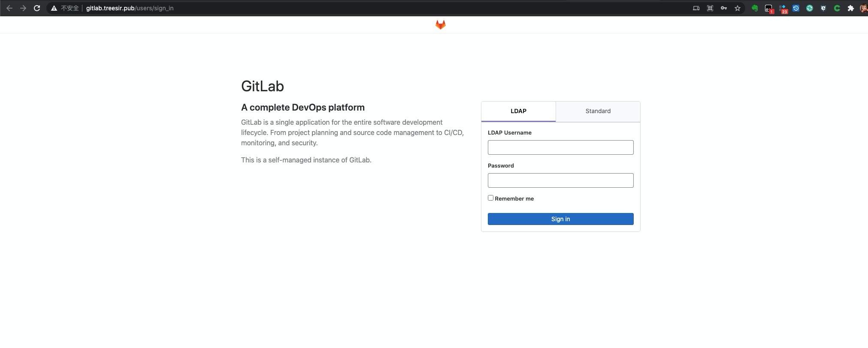Open extension with red badge 23
The height and width of the screenshot is (348, 868).
coord(783,9)
